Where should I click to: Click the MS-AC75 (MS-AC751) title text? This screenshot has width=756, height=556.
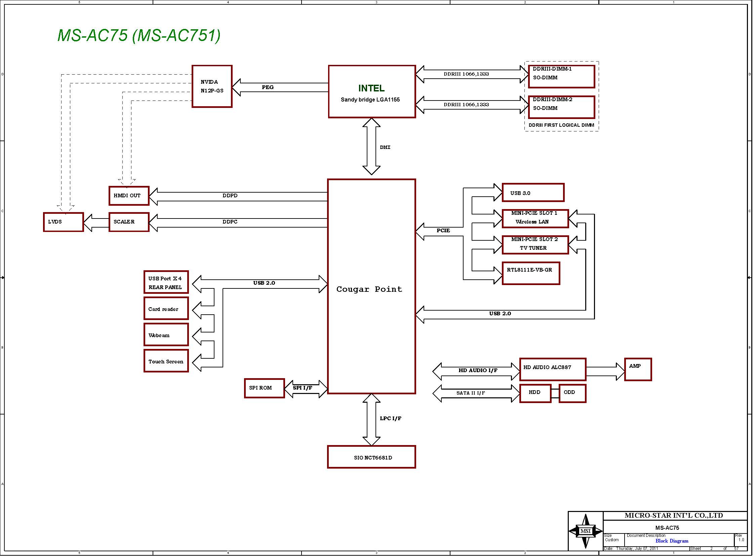[139, 35]
